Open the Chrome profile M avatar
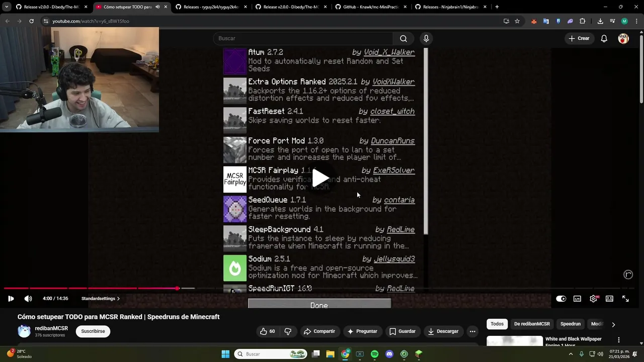Screen dimensions: 644x362 point(624,21)
